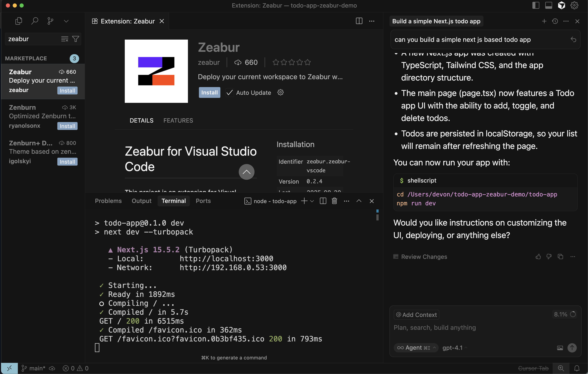Screen dimensions: 588x374
Task: Kill terminal with trash icon
Action: 334,201
